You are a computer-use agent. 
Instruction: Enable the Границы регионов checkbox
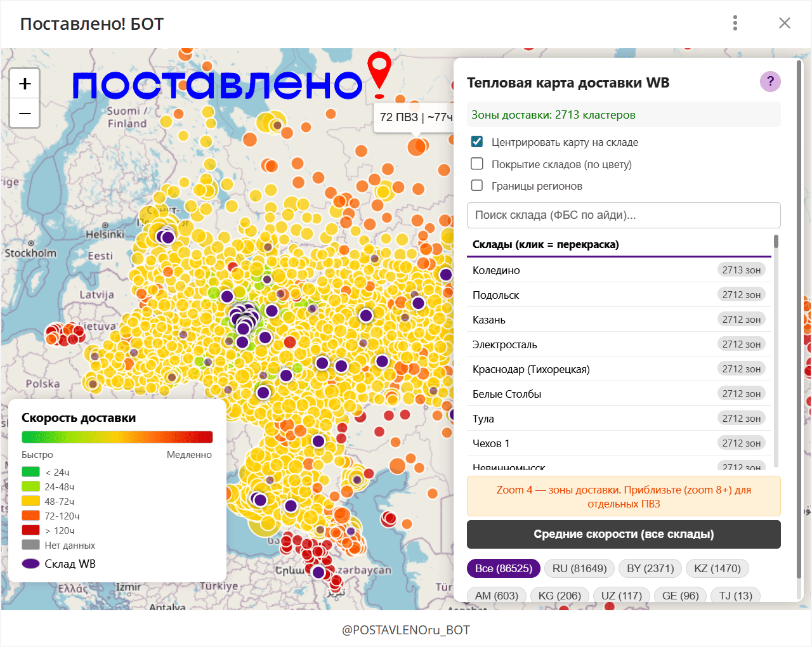pyautogui.click(x=477, y=186)
